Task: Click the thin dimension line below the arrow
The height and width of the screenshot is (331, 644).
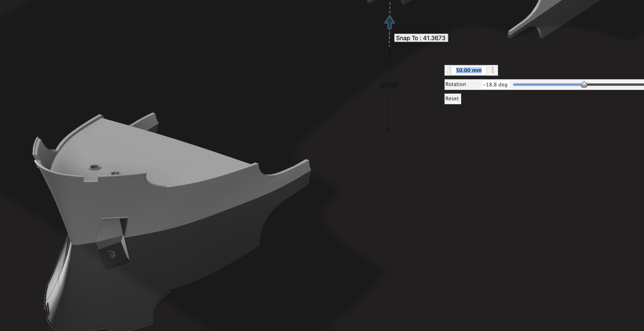Action: pos(389,110)
